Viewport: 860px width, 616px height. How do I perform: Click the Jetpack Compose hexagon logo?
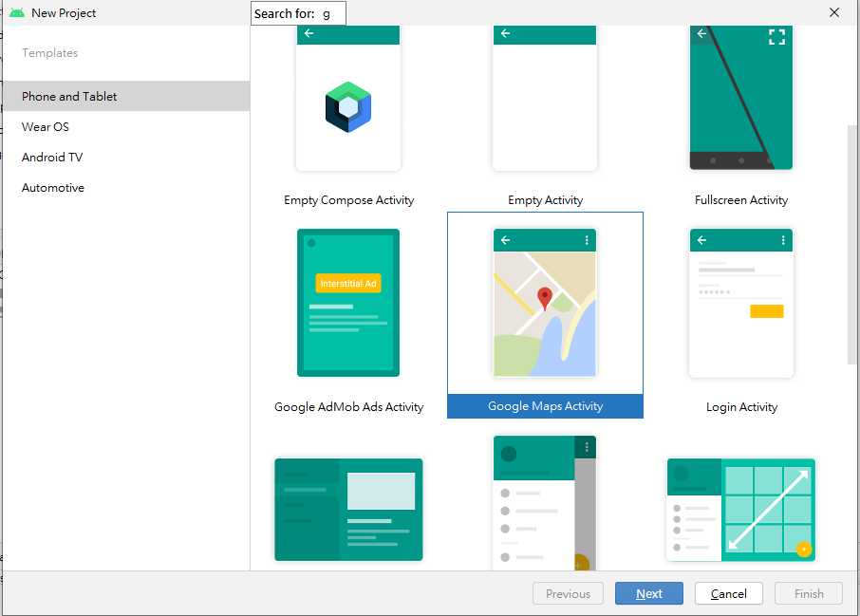(348, 107)
